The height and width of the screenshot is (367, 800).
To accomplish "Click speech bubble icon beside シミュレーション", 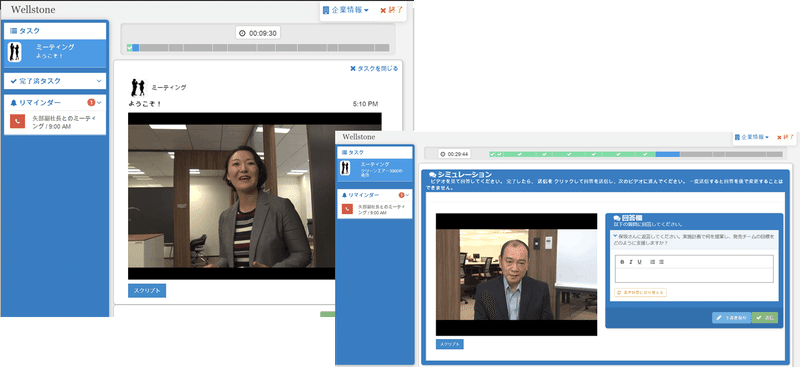I will (433, 175).
